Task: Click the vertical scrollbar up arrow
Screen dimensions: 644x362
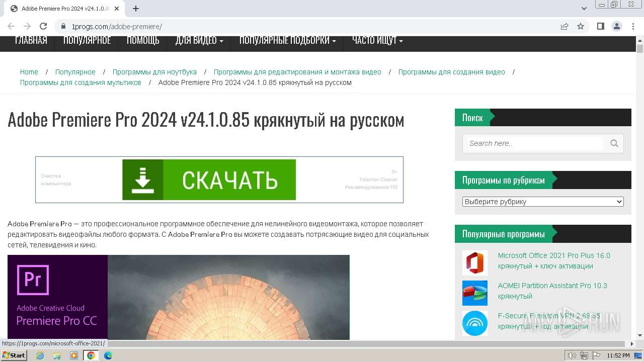Action: [x=640, y=40]
